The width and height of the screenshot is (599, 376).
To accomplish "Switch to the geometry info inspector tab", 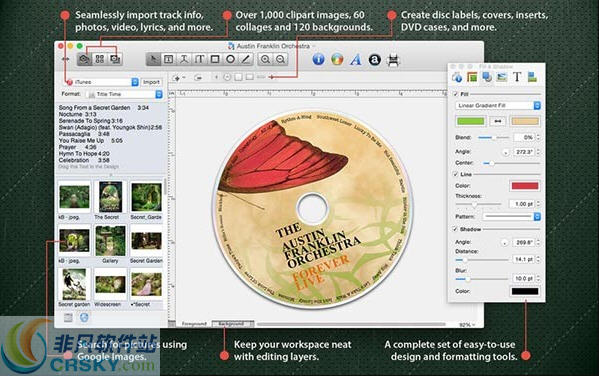I will click(457, 77).
